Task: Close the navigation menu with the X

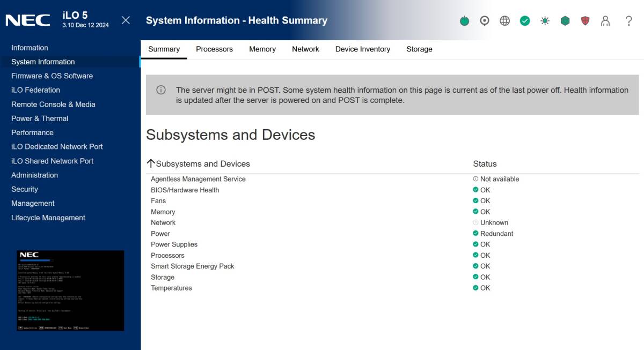Action: (126, 20)
